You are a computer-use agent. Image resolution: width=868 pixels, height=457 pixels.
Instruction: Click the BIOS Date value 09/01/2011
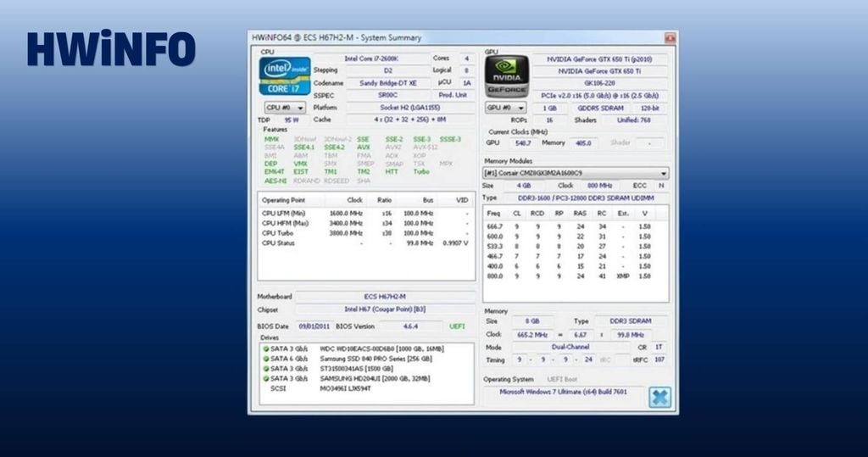pyautogui.click(x=314, y=326)
